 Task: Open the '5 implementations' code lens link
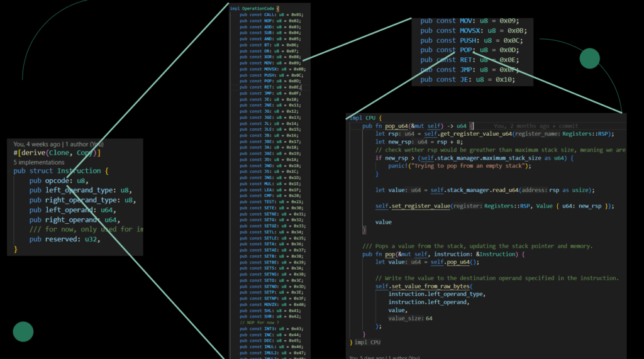pyautogui.click(x=38, y=162)
